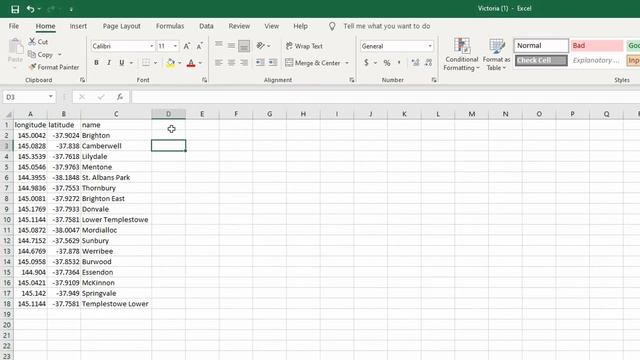Open the Help tab

[300, 26]
